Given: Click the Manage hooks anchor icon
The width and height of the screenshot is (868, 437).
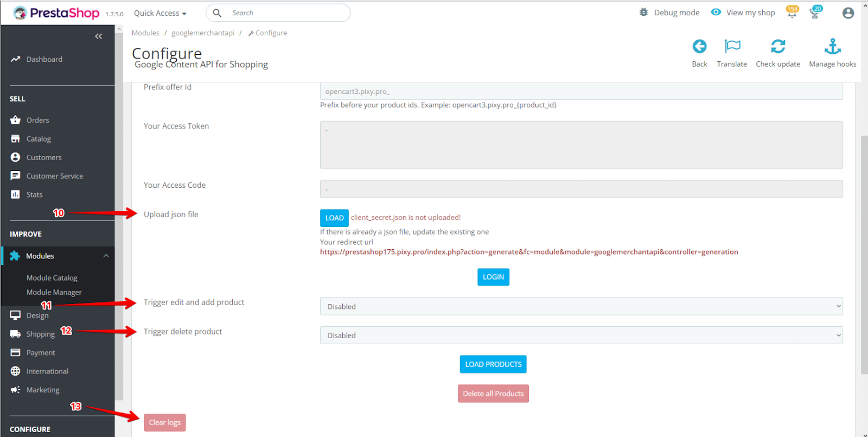Looking at the screenshot, I should [x=832, y=46].
